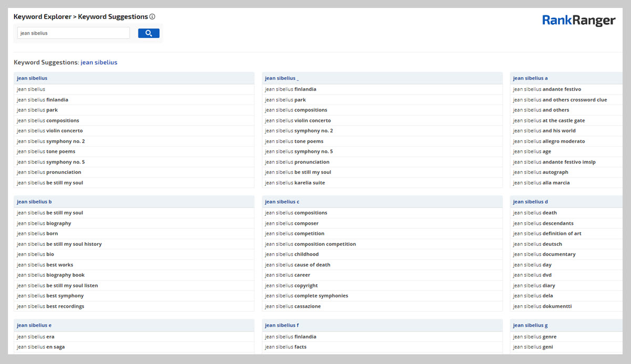Select 'jean sibelius violin concerto' in the first table
Screen dimensions: 631x364
pos(50,131)
